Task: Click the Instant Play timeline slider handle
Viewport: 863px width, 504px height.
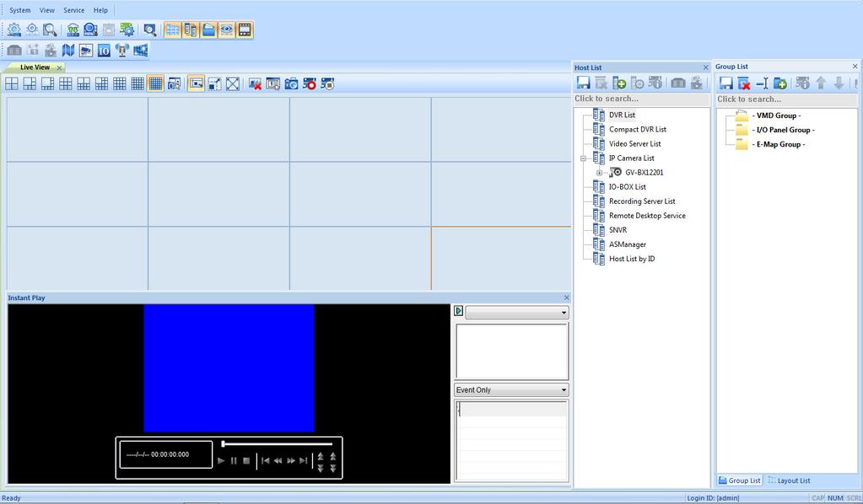Action: 223,443
